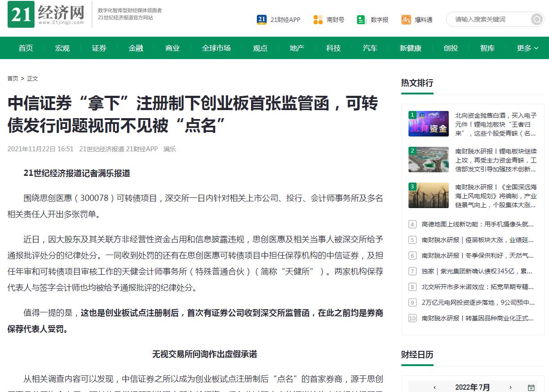Open the 汽车 navigation item
This screenshot has height=392, width=549.
click(370, 48)
